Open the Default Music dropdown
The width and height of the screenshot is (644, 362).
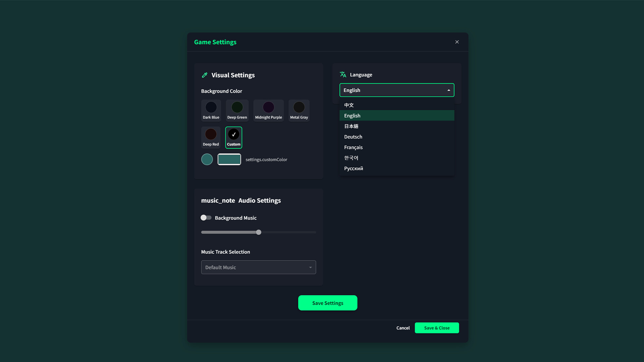(x=258, y=267)
